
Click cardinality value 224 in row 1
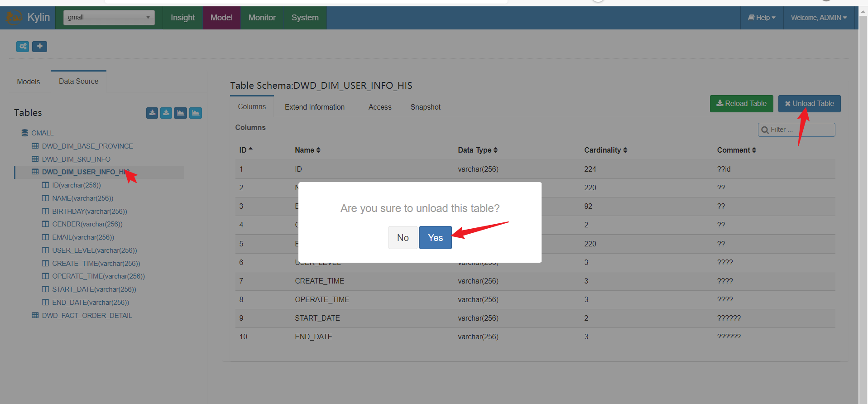coord(590,169)
